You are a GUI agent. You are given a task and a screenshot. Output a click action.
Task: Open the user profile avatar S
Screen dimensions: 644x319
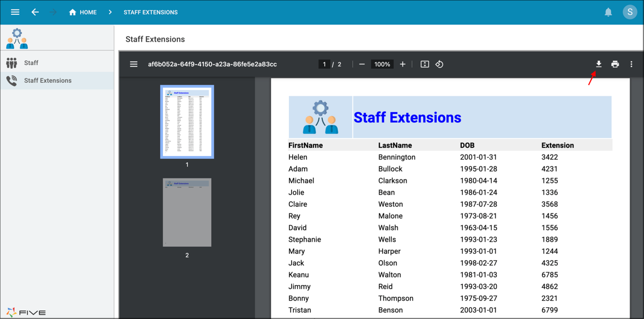point(630,12)
